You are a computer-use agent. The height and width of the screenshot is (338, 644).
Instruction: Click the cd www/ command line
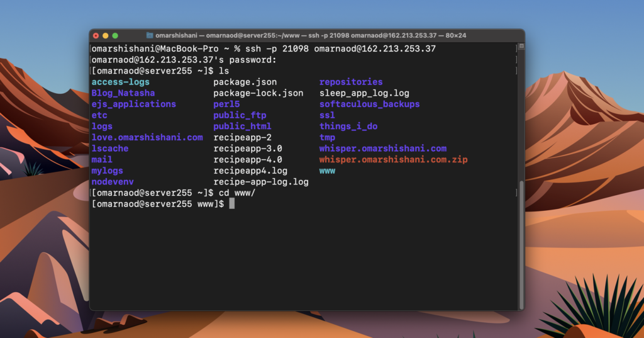tap(174, 193)
